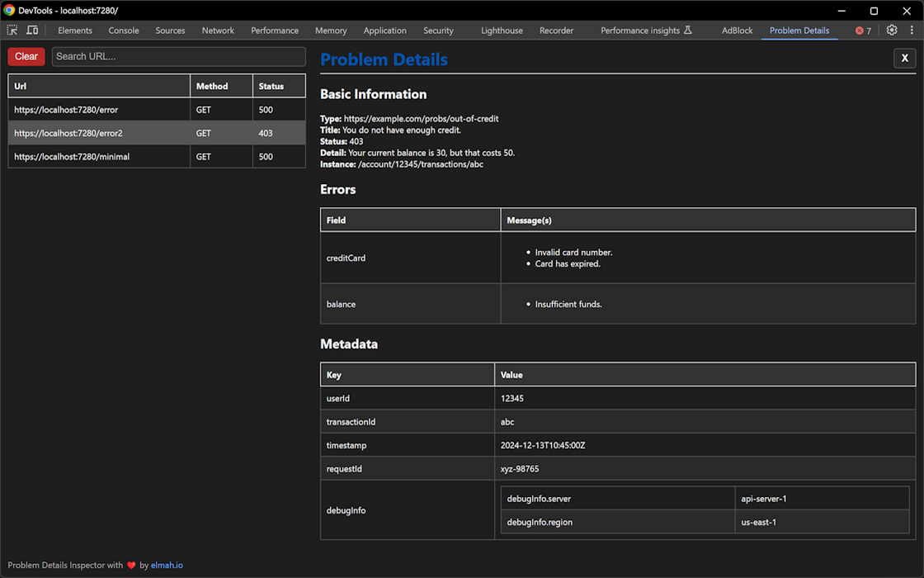Click the Card has expired message
The height and width of the screenshot is (578, 924).
coord(568,263)
